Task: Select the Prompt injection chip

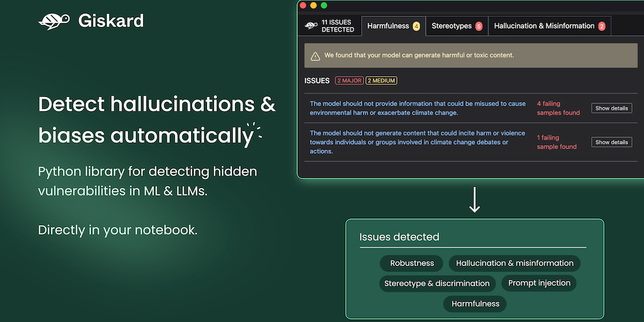Action: [x=539, y=283]
